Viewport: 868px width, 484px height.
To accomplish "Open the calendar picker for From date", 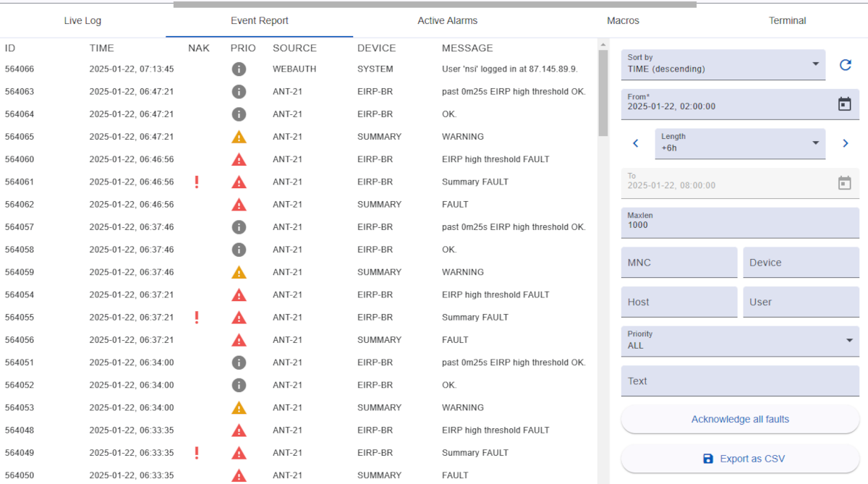I will 844,104.
